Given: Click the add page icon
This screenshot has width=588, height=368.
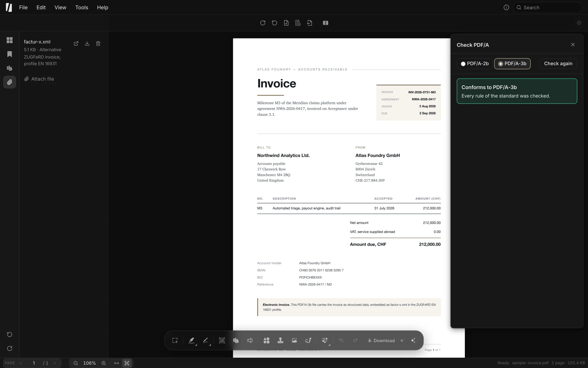Looking at the screenshot, I should [286, 23].
